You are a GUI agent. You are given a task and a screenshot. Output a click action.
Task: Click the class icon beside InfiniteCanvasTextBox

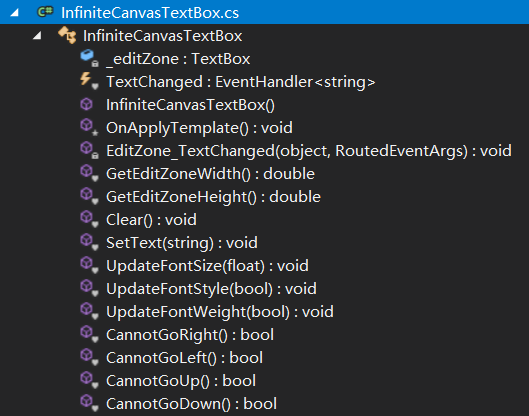pos(67,35)
